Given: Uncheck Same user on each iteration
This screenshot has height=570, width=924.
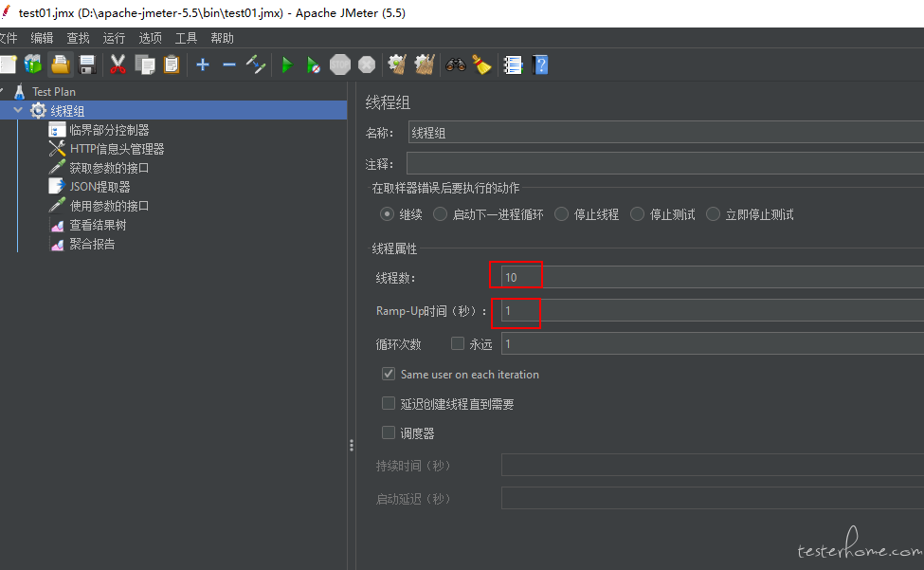Looking at the screenshot, I should pyautogui.click(x=389, y=374).
